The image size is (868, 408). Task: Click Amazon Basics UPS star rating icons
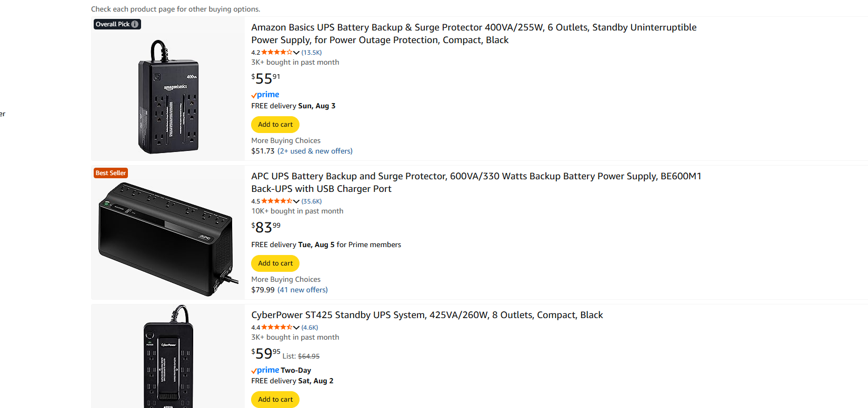pyautogui.click(x=277, y=52)
